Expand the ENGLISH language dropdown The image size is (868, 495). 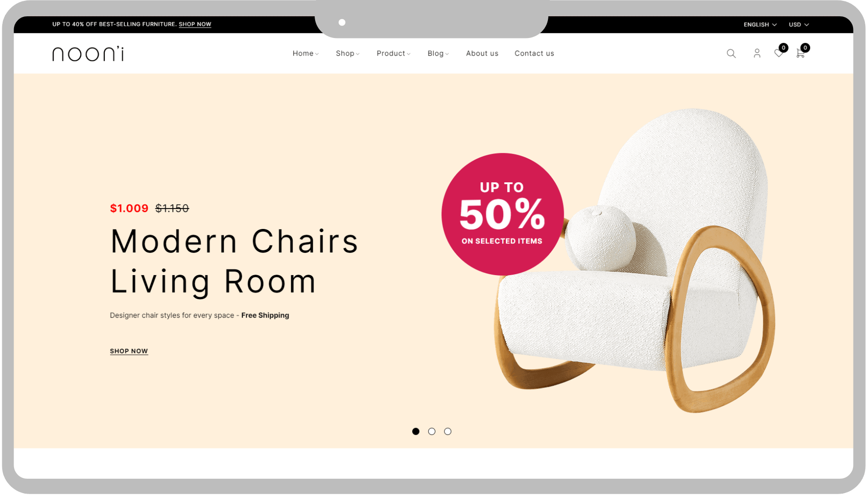coord(760,24)
